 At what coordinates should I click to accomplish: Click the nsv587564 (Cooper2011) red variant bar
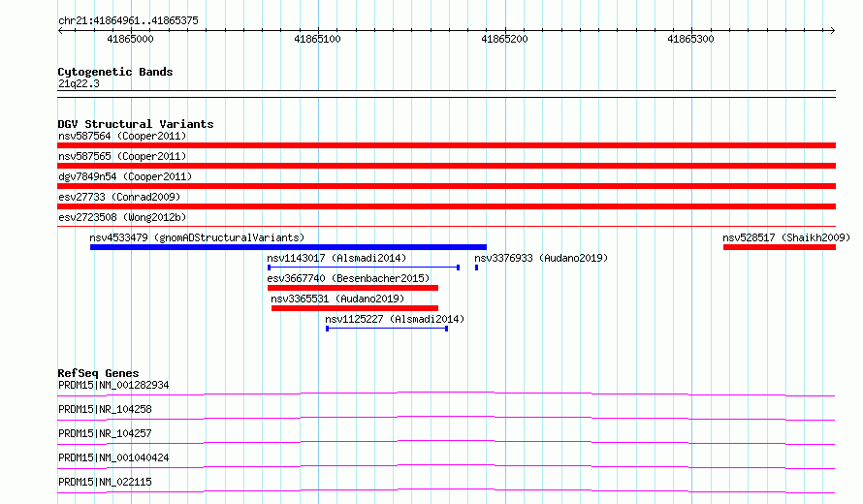click(x=446, y=145)
